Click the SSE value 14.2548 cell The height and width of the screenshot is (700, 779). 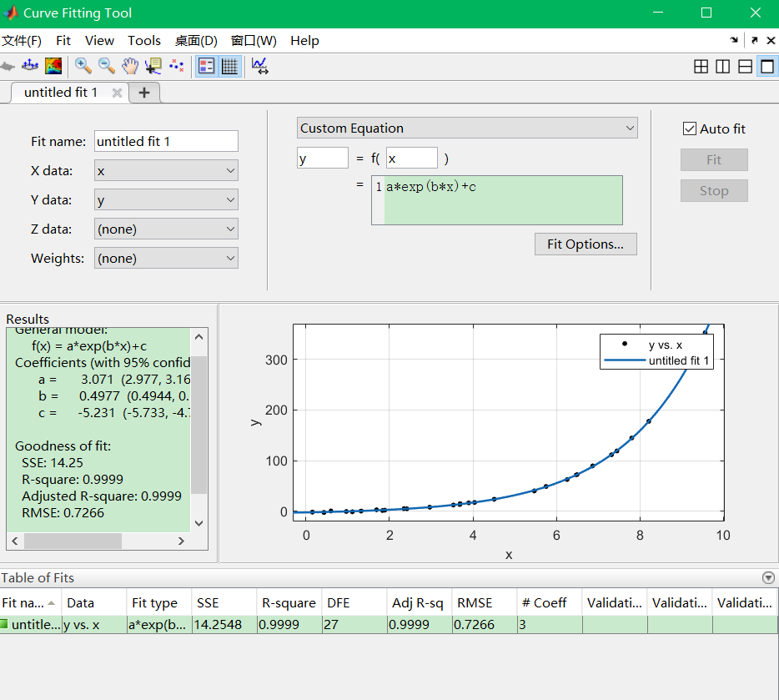click(224, 624)
